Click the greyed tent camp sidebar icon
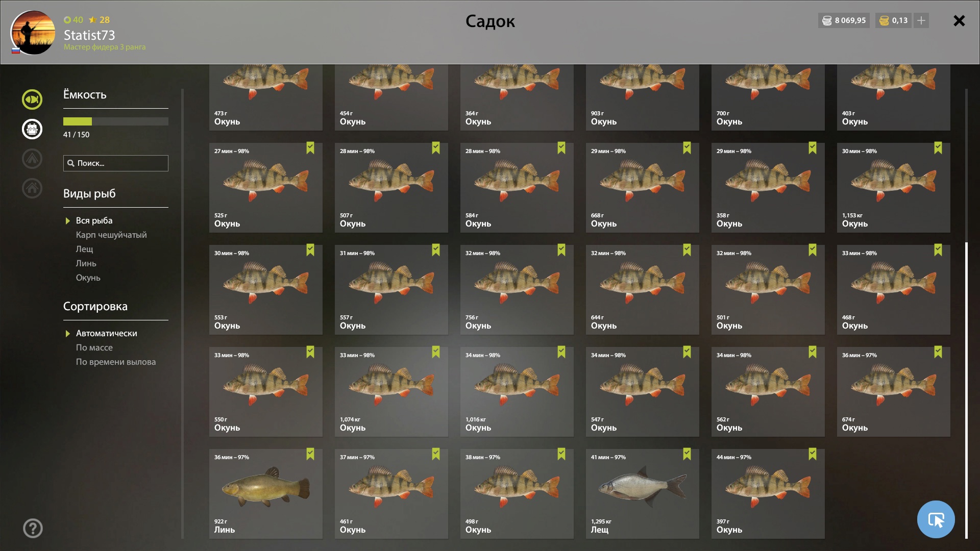The image size is (980, 551). [x=32, y=159]
